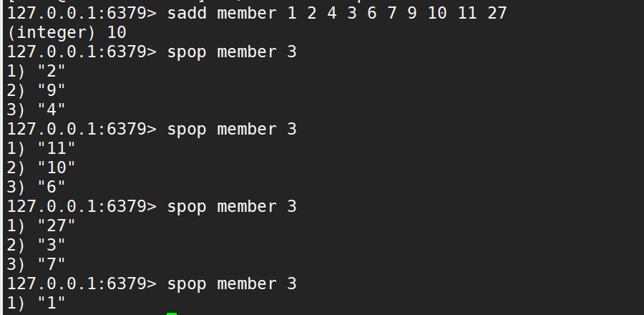Click the third spop member 3 command
The width and height of the screenshot is (644, 315).
point(232,207)
